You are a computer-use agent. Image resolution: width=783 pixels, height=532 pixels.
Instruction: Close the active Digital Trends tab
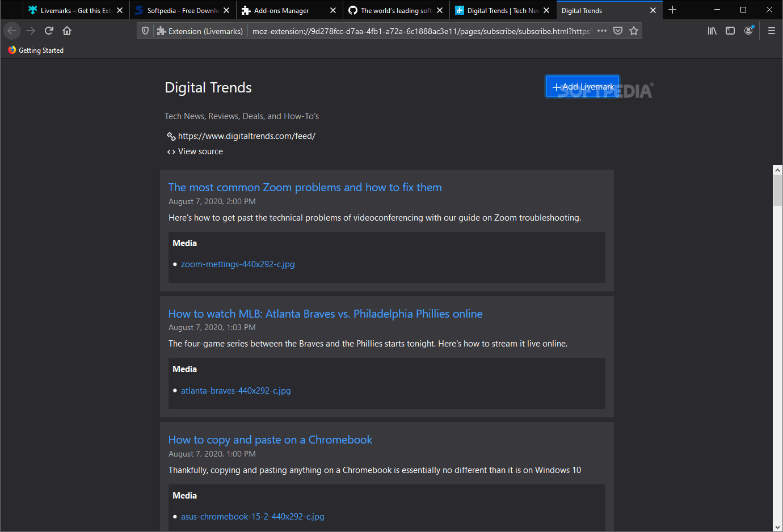coord(653,10)
